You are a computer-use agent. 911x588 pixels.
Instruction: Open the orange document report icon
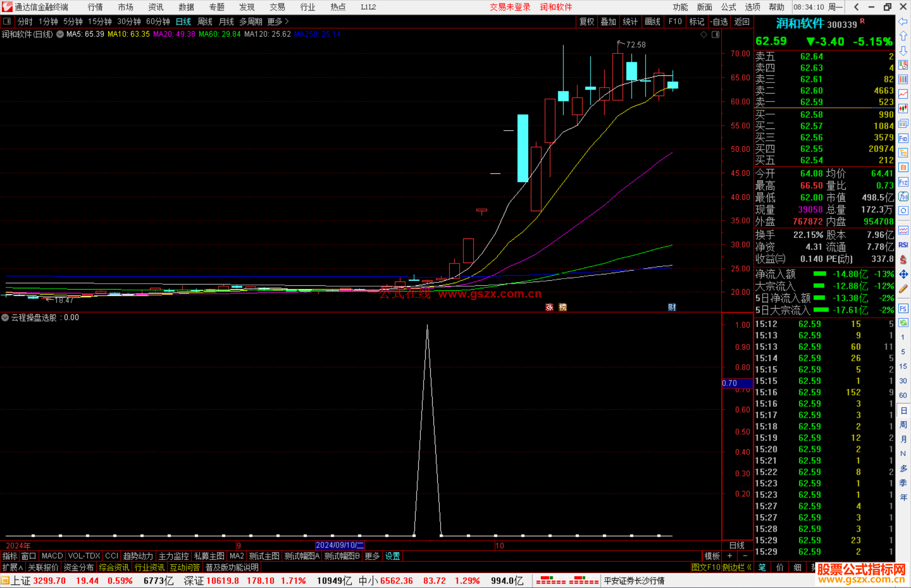coord(903,167)
